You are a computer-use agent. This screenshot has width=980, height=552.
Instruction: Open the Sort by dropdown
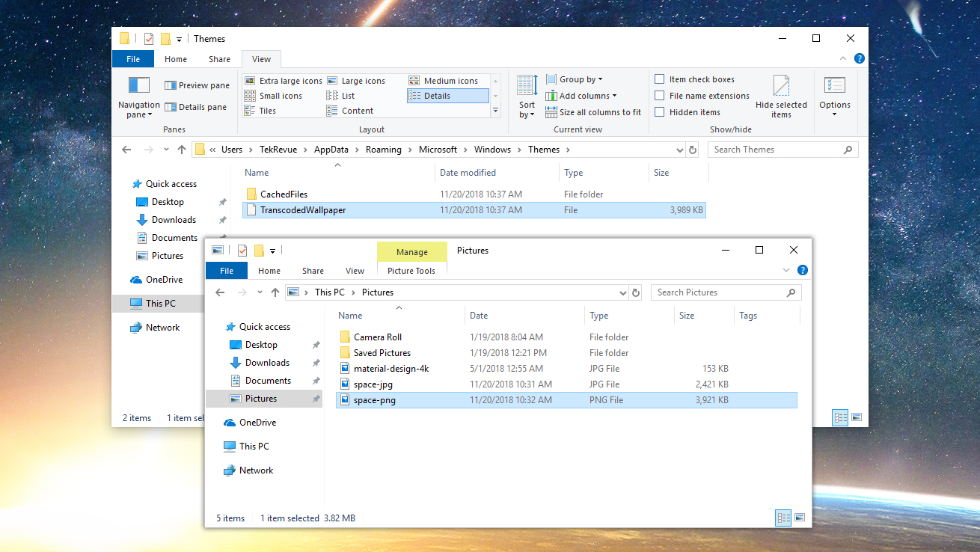point(527,96)
